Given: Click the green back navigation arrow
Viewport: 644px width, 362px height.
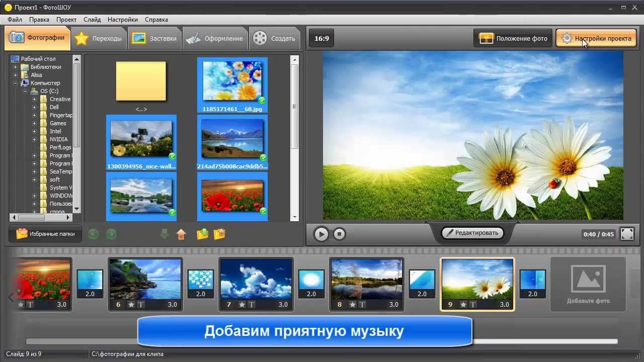Looking at the screenshot, I should (93, 234).
